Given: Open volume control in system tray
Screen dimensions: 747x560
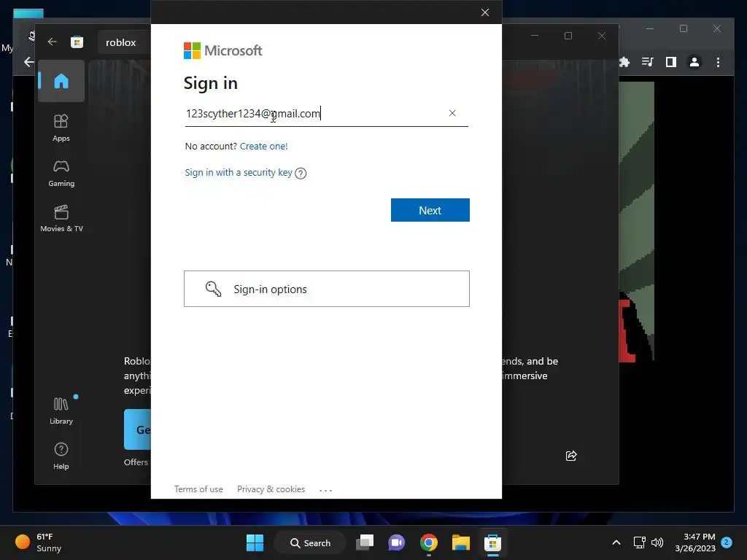Looking at the screenshot, I should click(x=657, y=542).
